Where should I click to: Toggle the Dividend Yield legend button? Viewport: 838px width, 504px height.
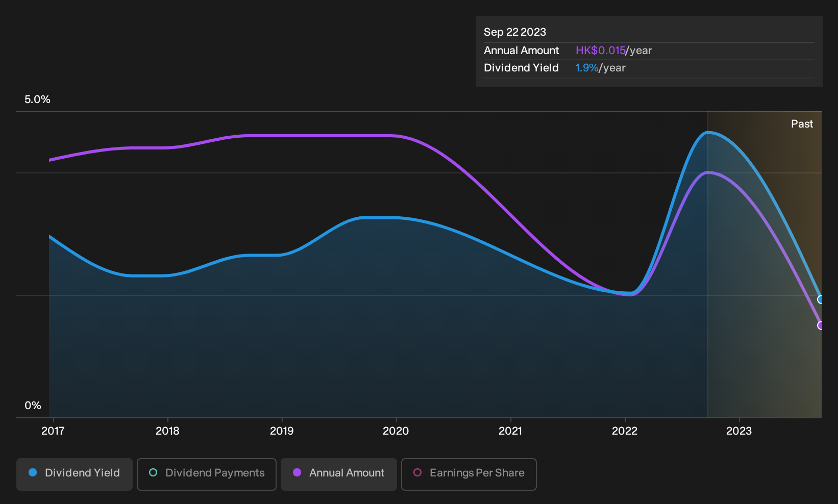[75, 474]
